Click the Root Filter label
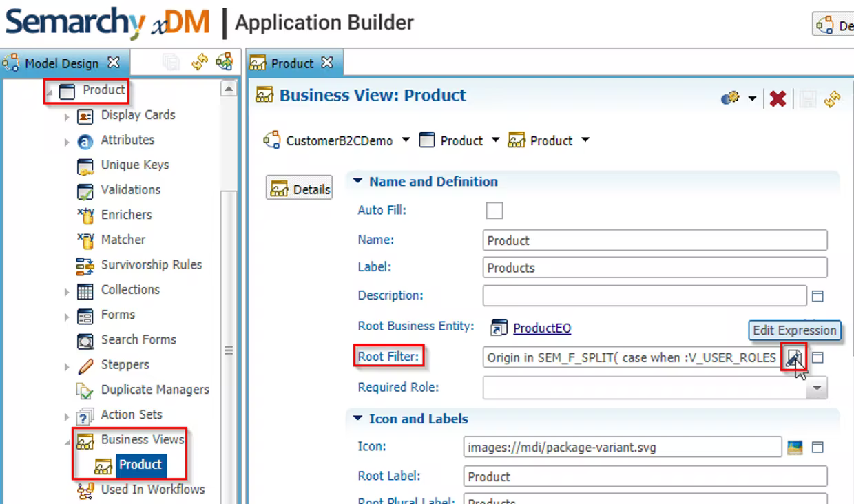 point(388,357)
